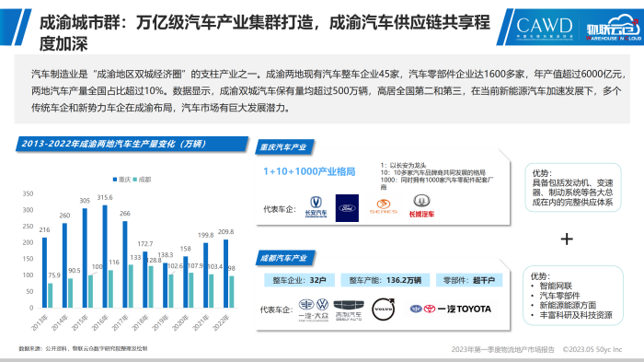Select the 重庆汽车产业 section tab
Viewport: 644px width, 362px height.
(x=283, y=147)
